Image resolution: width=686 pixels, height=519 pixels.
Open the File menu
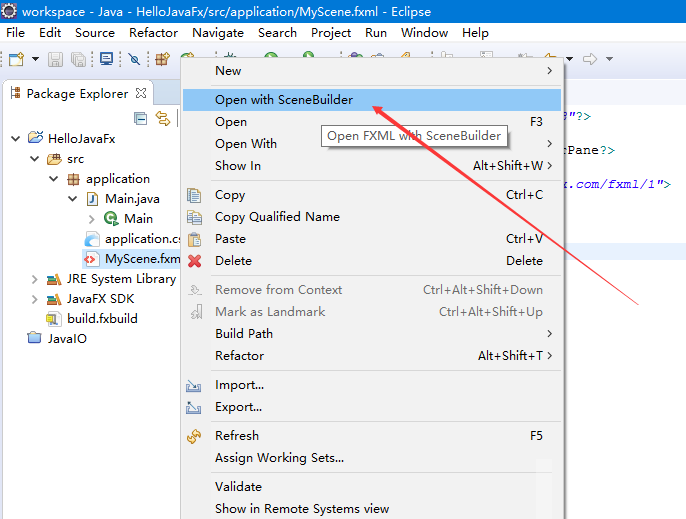pyautogui.click(x=15, y=33)
